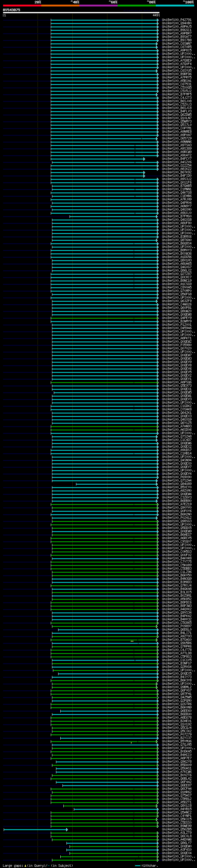Open hit UniRef100_Q56ZB5

point(176,829)
